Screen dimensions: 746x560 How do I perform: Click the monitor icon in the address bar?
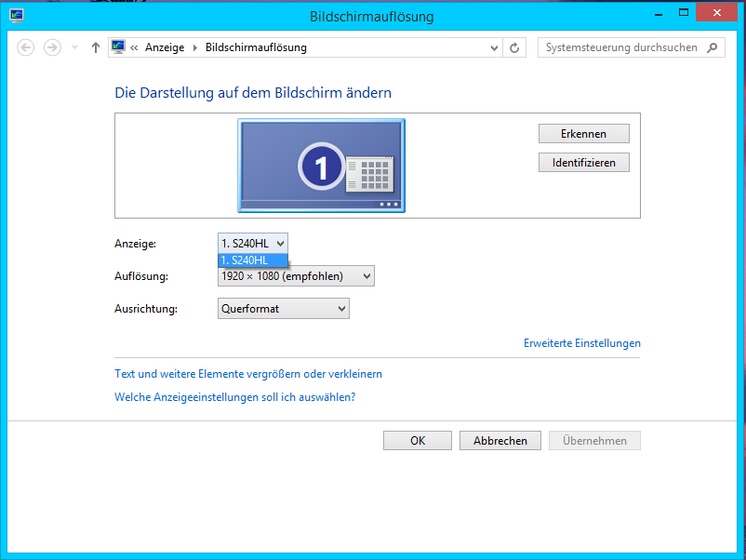tap(118, 47)
